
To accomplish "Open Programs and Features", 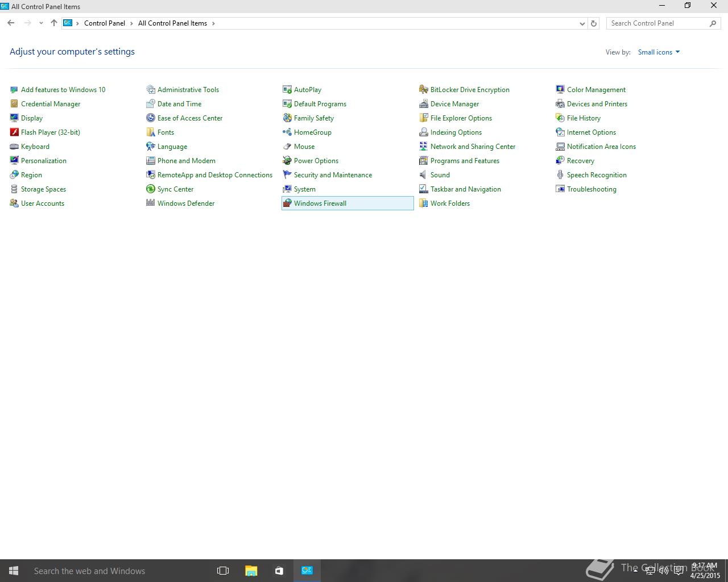I will pyautogui.click(x=465, y=161).
